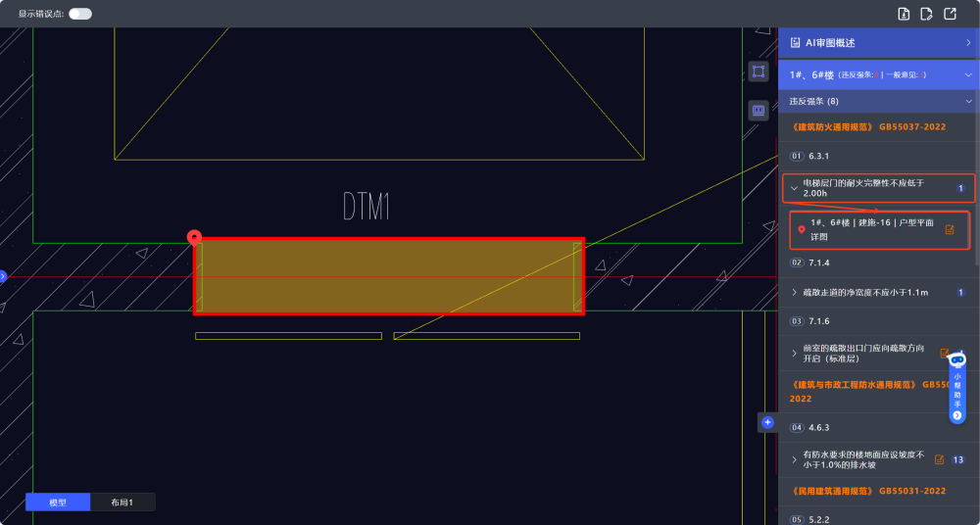This screenshot has height=525, width=980.
Task: Click edit icon for the 1.0% drainage slope item
Action: 939,459
